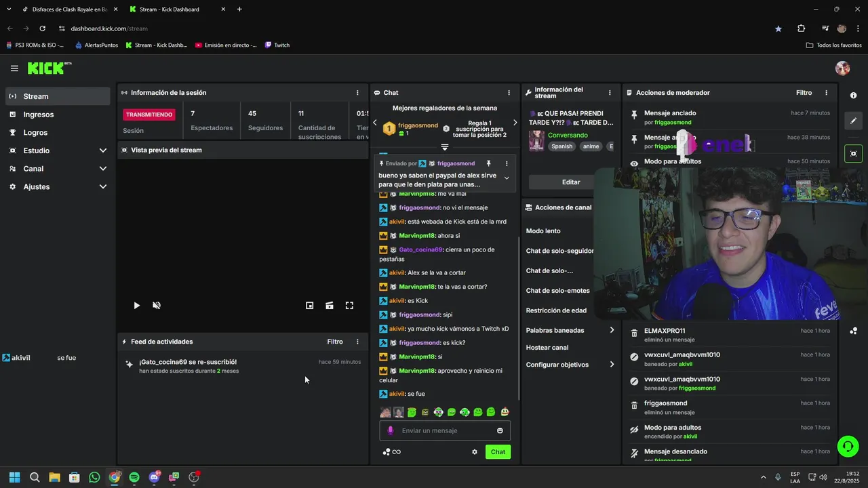Expand Configurar objetivos submenu

tap(570, 365)
